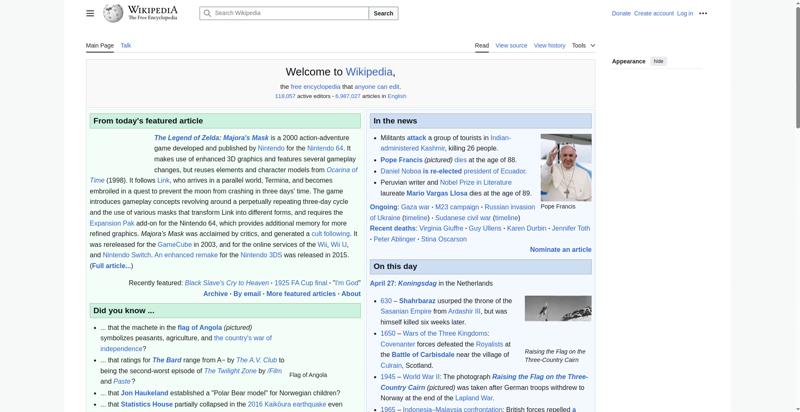Open the View source tab
800x412 pixels.
point(511,45)
